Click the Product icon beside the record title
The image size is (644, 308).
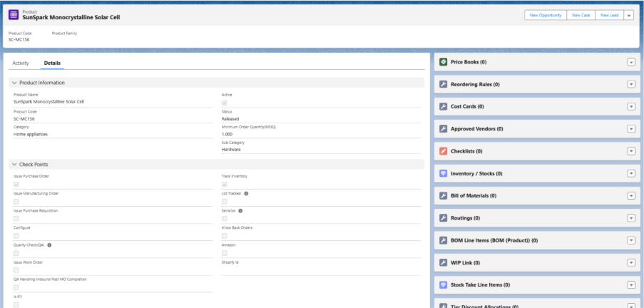pyautogui.click(x=14, y=15)
